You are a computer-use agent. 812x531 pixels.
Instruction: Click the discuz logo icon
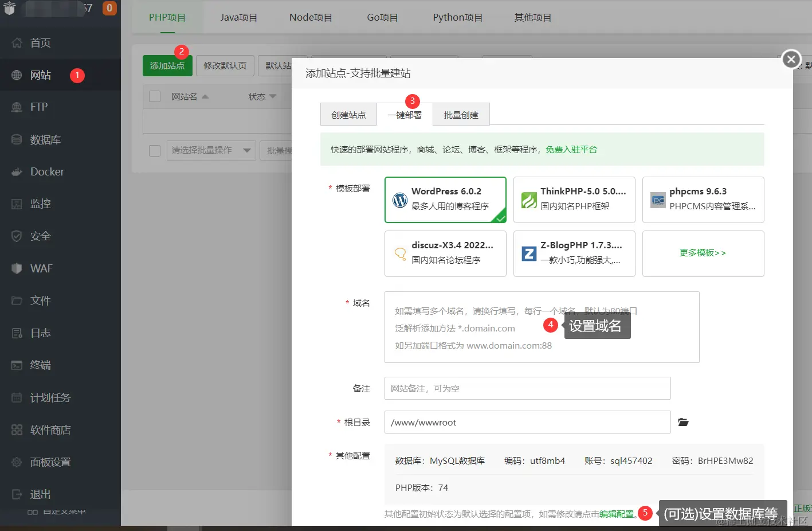click(x=400, y=253)
